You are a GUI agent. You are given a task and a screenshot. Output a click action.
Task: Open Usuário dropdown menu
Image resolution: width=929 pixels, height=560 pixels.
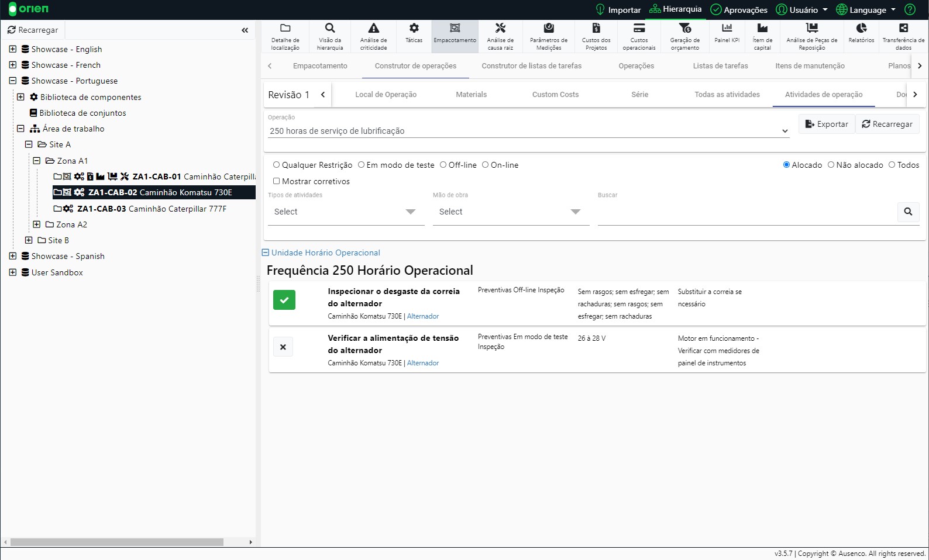802,10
